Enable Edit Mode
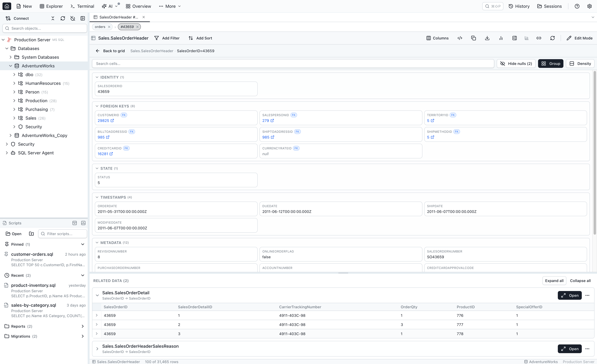Viewport: 597px width, 364px height. (580, 38)
